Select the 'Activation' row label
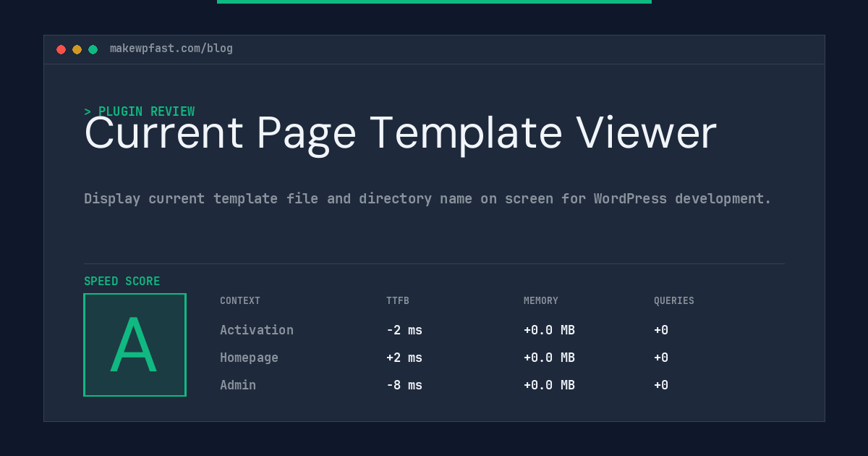 tap(257, 330)
